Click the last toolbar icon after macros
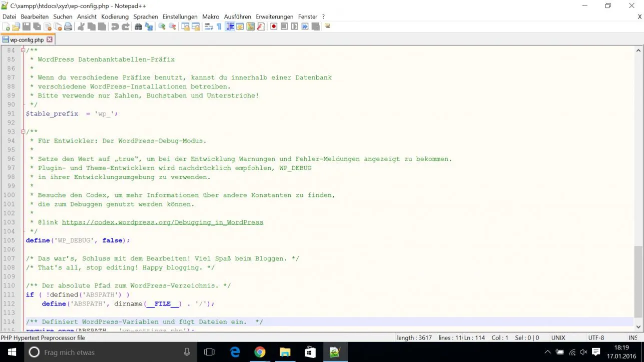644x362 pixels. [x=327, y=25]
